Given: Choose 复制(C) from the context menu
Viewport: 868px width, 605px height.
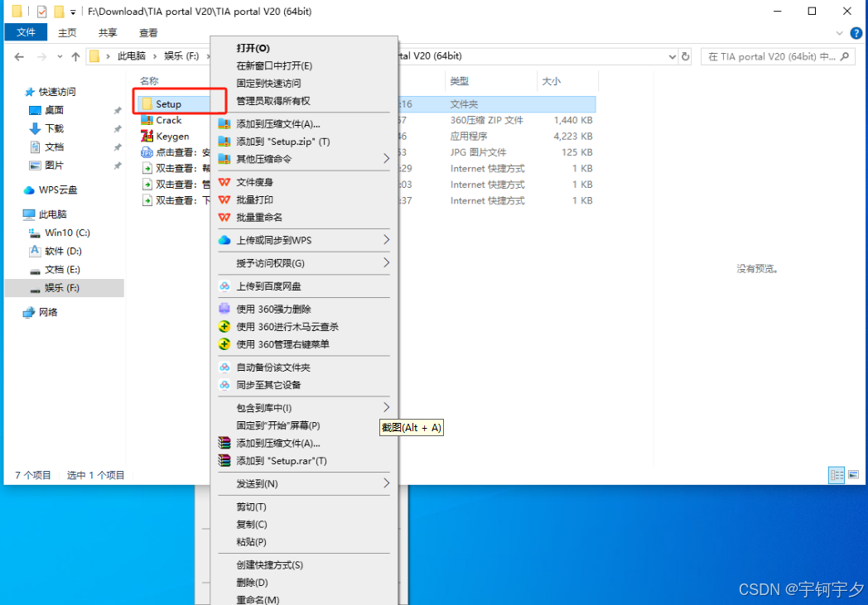Looking at the screenshot, I should tap(251, 524).
